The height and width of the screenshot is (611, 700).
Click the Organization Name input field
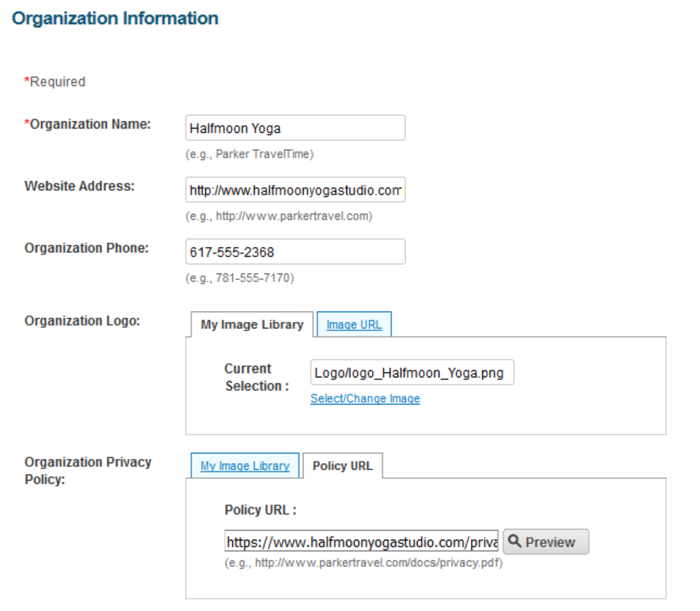point(295,128)
